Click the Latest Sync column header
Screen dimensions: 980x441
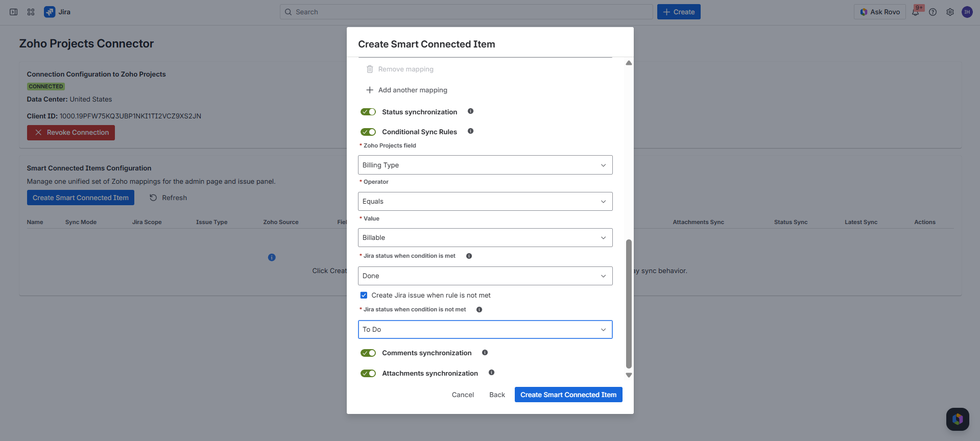coord(861,222)
